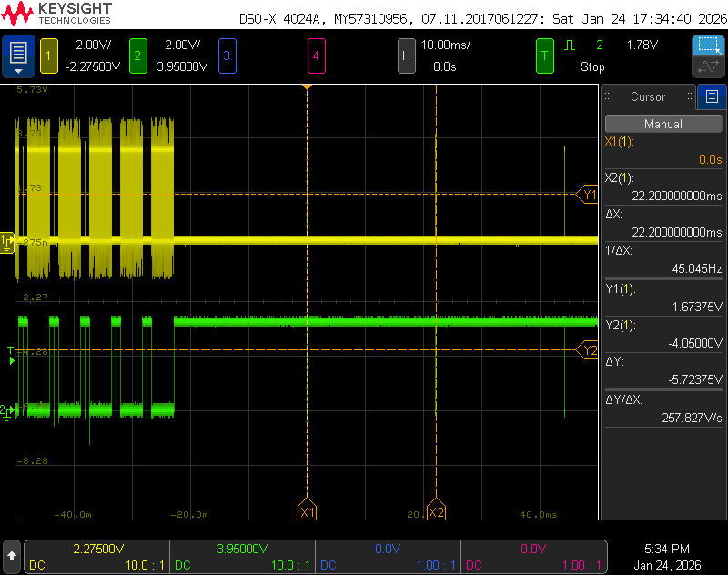Image resolution: width=728 pixels, height=575 pixels.
Task: Open channel 2 DC status panel
Action: pyautogui.click(x=242, y=557)
